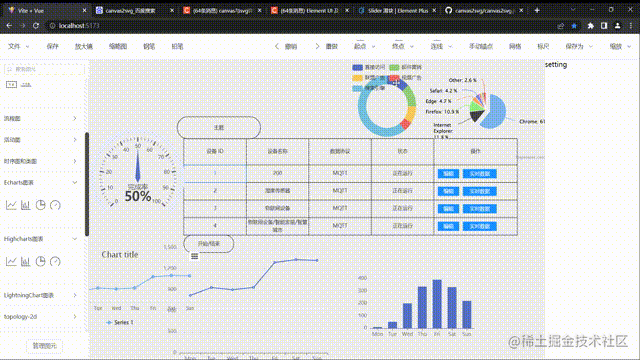Click 实时数据 button in device row 3

[x=480, y=209]
